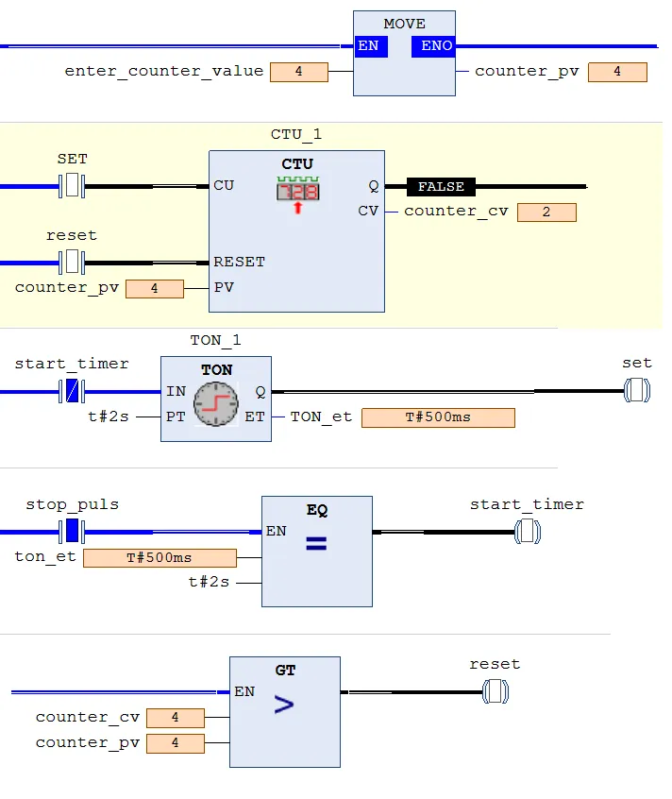Toggle the negated start_timer contact
The width and height of the screenshot is (672, 799).
(72, 391)
